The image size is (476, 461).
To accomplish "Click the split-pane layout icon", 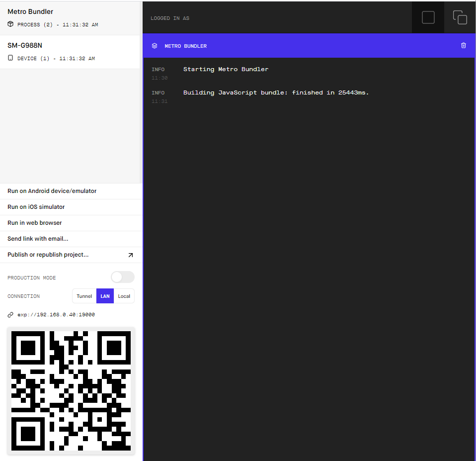I will [460, 17].
